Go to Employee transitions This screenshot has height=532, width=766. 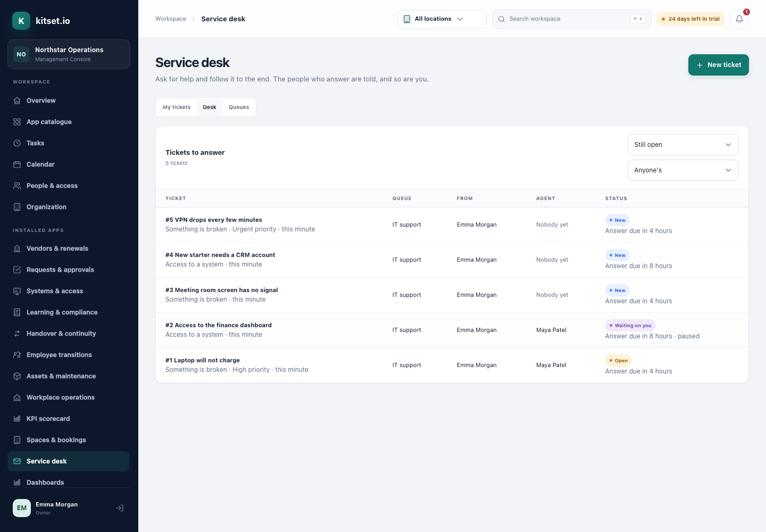[x=68, y=355]
